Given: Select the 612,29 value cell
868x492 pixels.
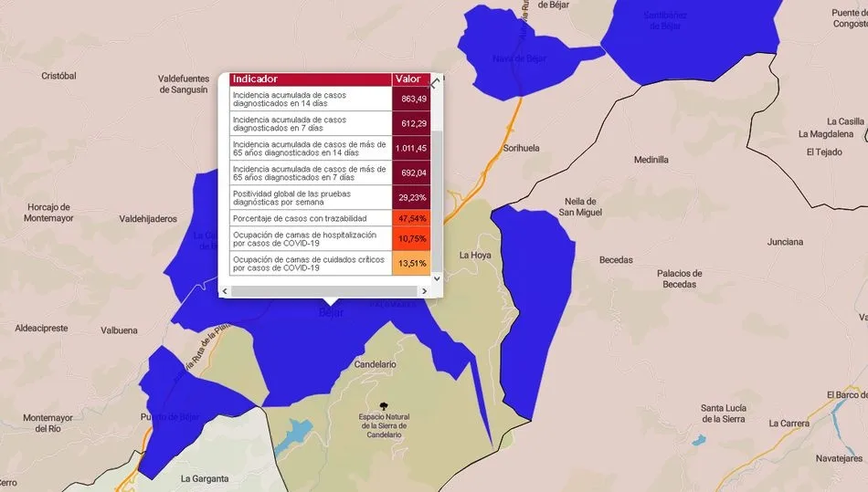Looking at the screenshot, I should tap(411, 124).
